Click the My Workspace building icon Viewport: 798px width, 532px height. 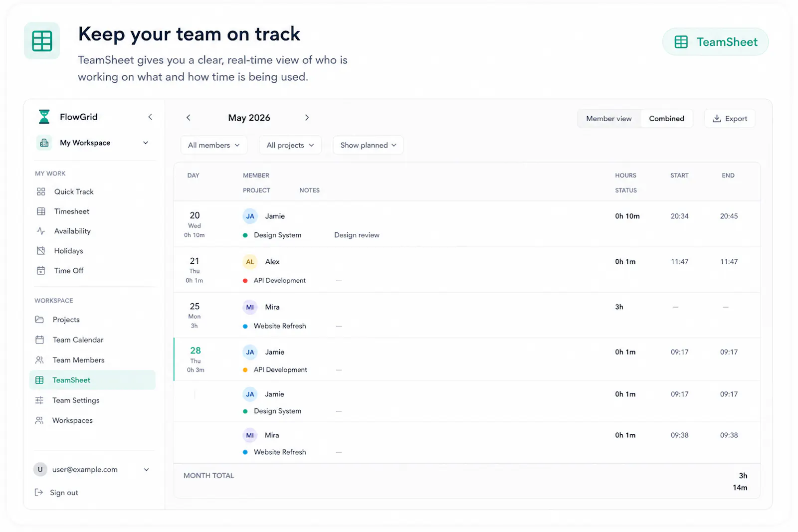(44, 143)
